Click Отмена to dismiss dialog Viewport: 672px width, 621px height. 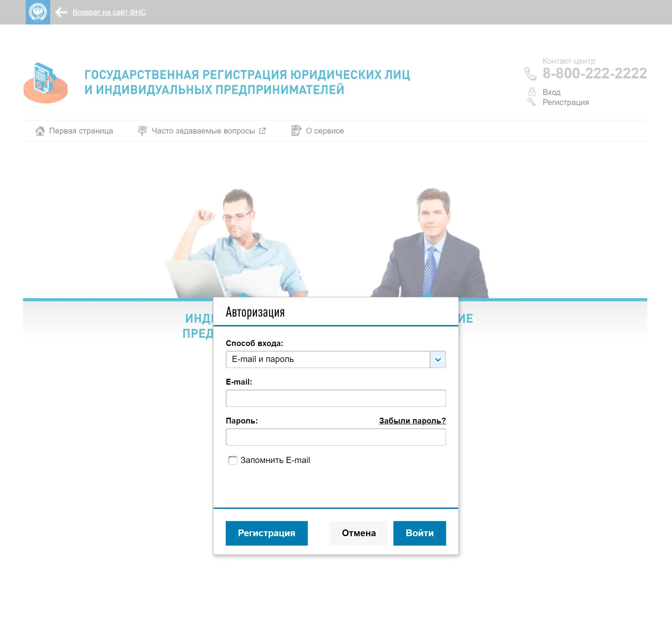[x=358, y=533]
